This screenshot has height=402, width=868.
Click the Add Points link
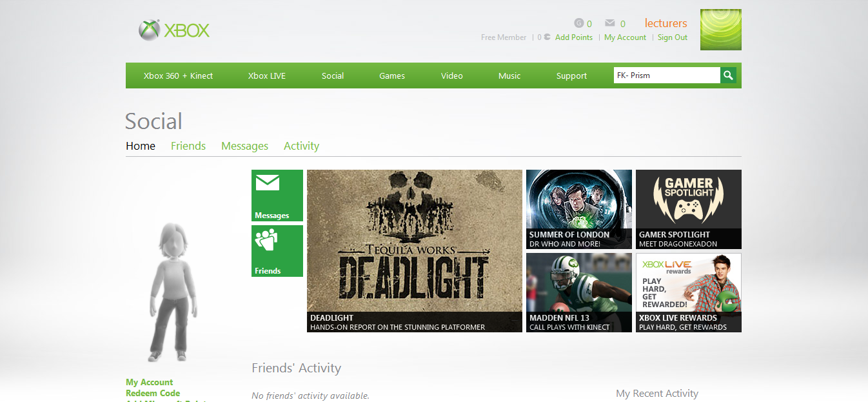click(x=574, y=37)
